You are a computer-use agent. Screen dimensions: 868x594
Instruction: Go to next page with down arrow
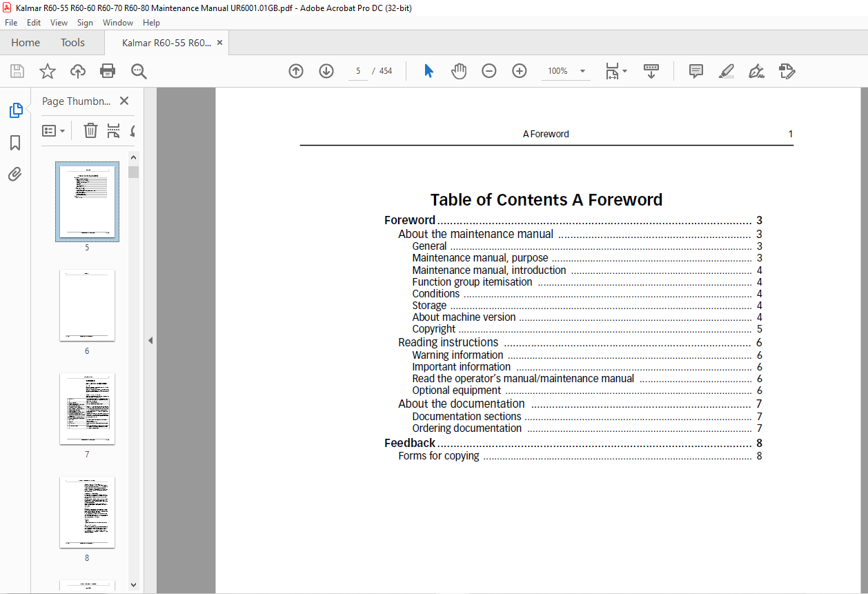326,71
